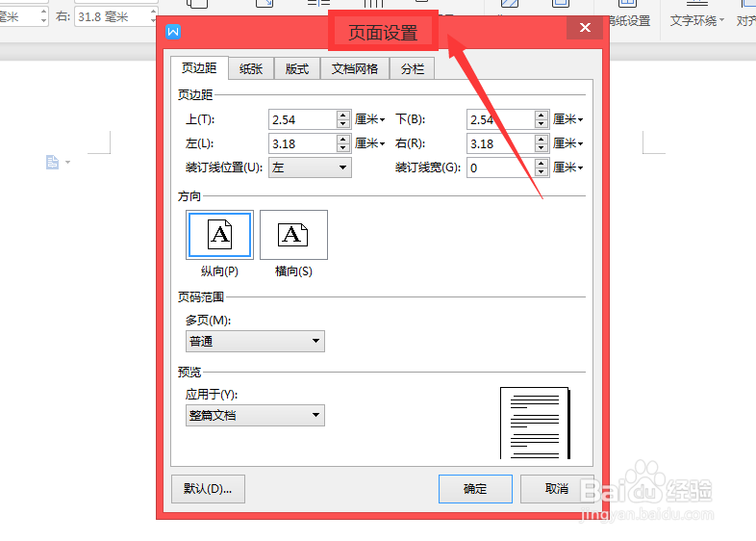The width and height of the screenshot is (756, 541).
Task: Open the 装订线位置 dropdown showing 左
Action: coord(310,167)
